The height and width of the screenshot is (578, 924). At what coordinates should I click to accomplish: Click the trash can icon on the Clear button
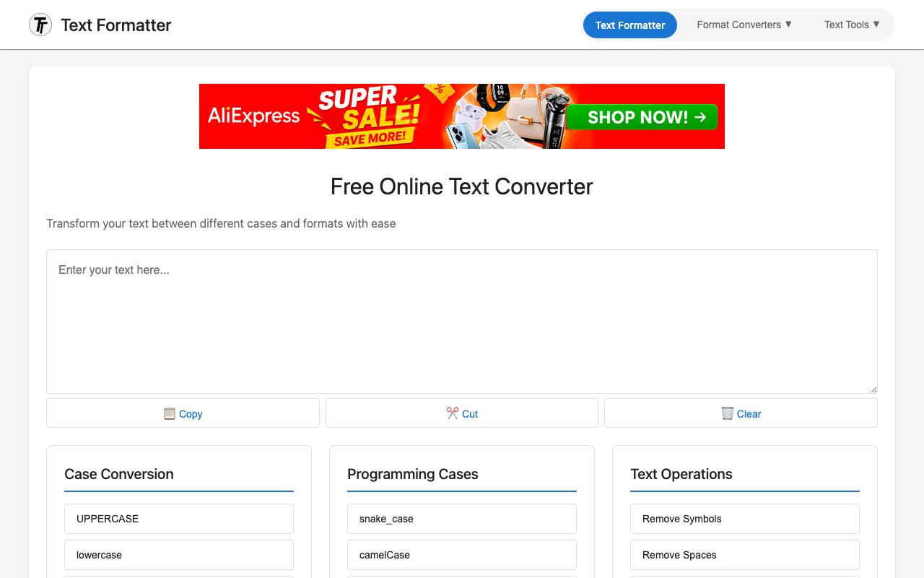click(728, 413)
